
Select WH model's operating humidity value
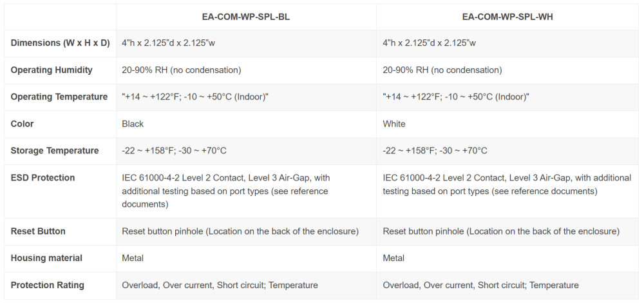tap(442, 70)
